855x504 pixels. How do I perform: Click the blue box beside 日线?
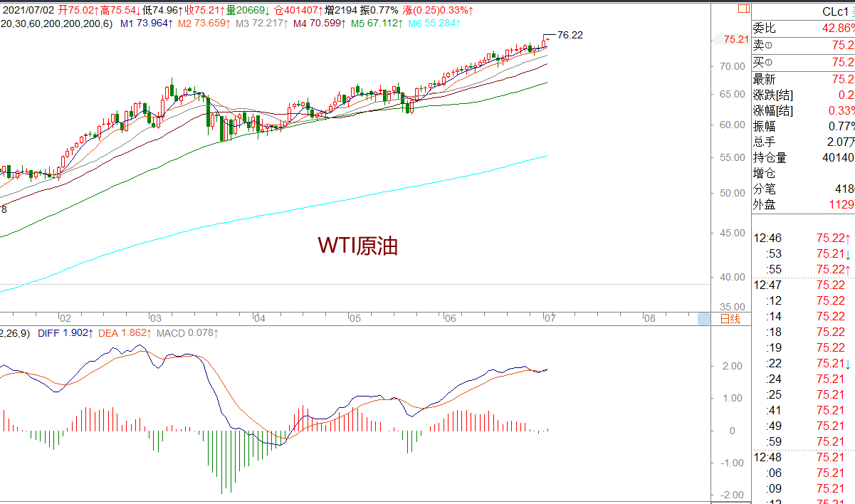coord(704,319)
